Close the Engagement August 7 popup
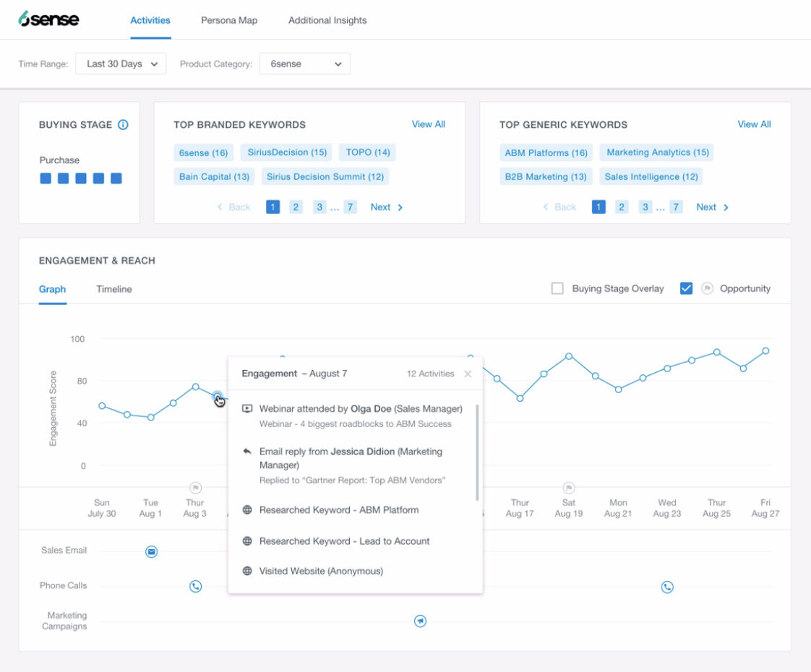 (468, 374)
